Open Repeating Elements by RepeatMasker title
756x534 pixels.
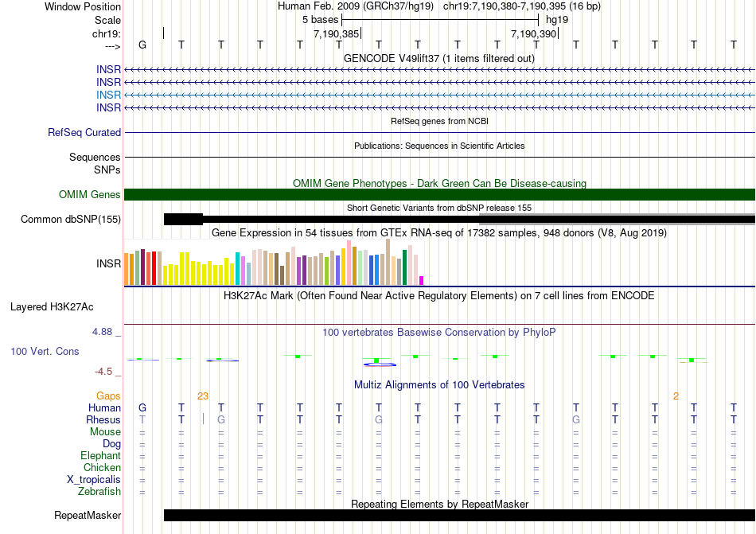(x=440, y=504)
